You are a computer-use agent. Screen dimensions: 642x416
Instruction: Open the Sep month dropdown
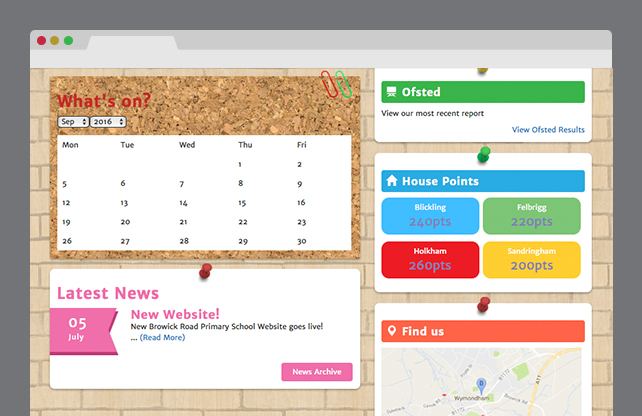(73, 121)
